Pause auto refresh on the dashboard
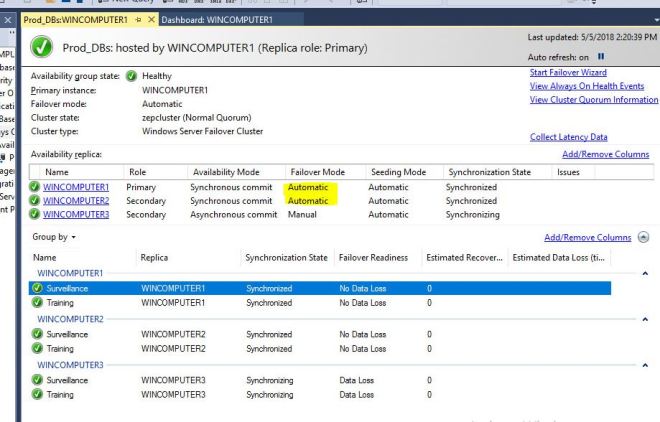Viewport: 660px width, 422px height. click(x=601, y=58)
